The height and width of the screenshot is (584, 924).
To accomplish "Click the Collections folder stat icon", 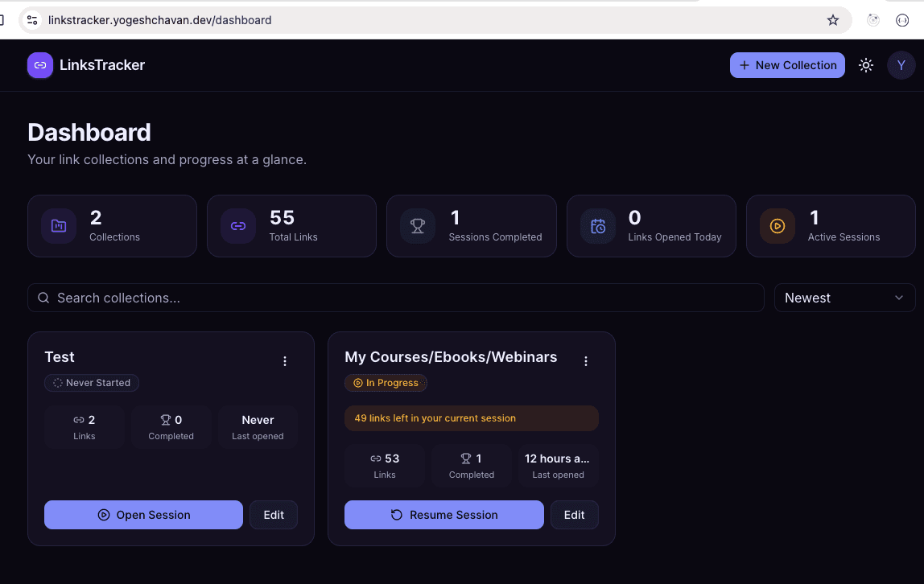I will [x=59, y=226].
